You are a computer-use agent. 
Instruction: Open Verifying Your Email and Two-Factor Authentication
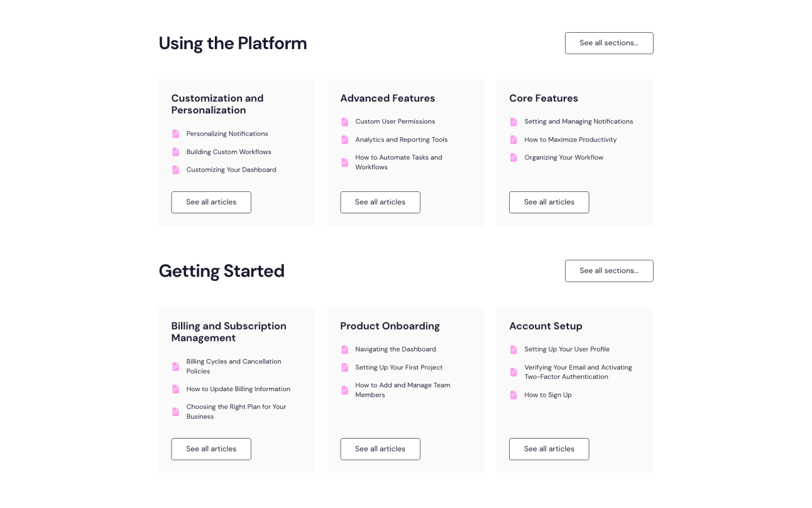[x=577, y=372]
